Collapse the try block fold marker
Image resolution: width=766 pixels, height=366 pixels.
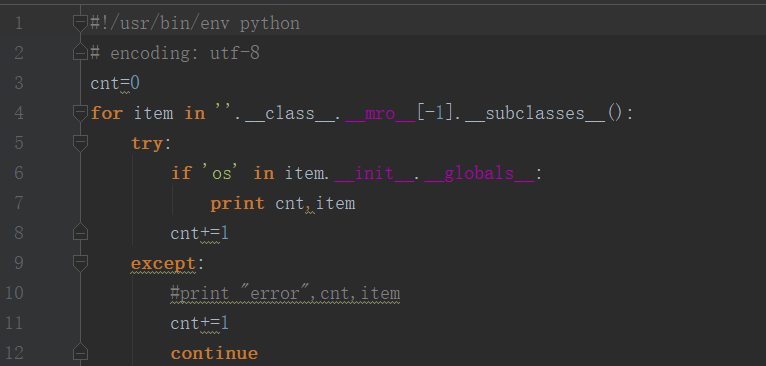pyautogui.click(x=80, y=143)
